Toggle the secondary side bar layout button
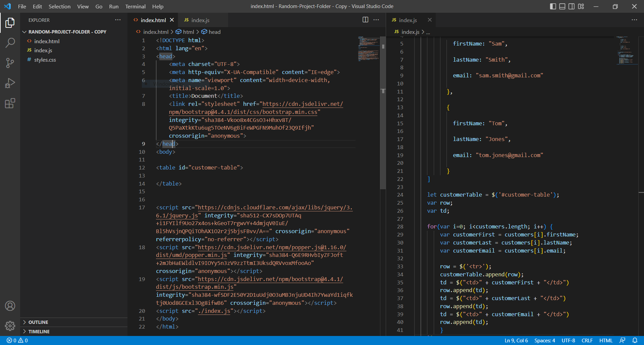The width and height of the screenshot is (644, 345). coord(572,6)
